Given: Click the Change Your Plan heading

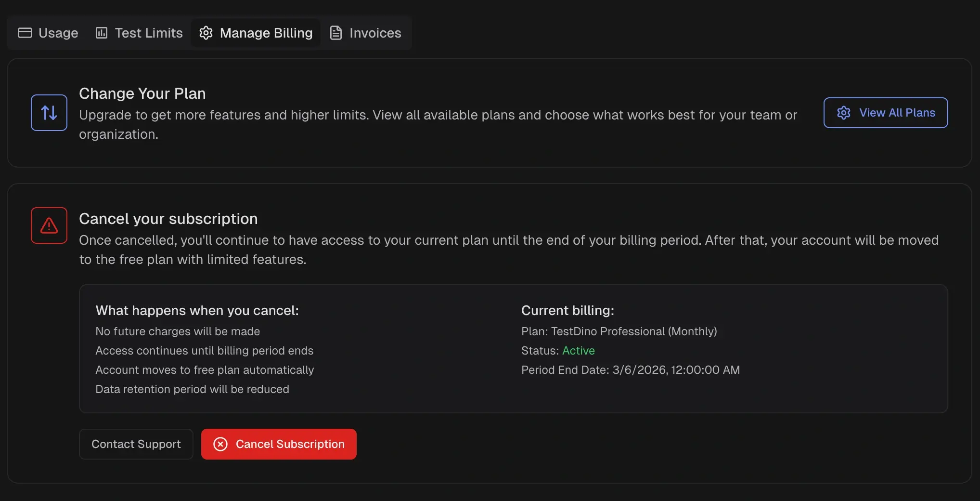Looking at the screenshot, I should point(142,93).
